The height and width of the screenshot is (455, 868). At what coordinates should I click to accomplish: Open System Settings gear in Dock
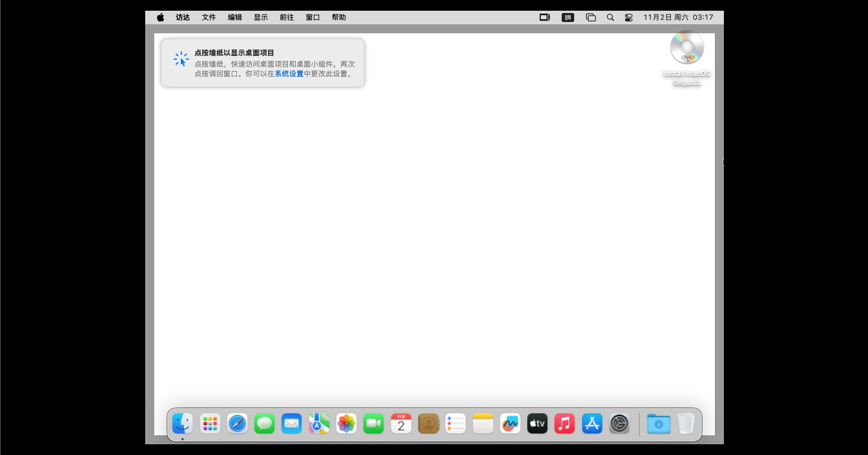coord(619,423)
